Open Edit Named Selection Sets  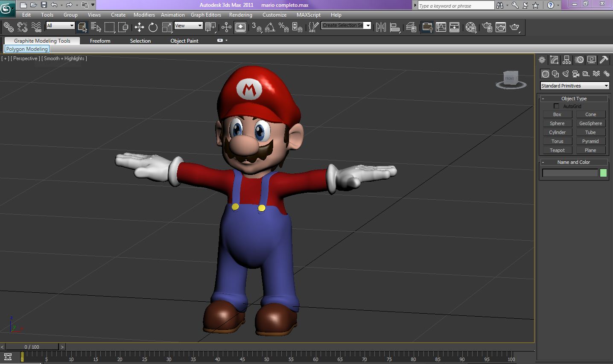[x=313, y=27]
